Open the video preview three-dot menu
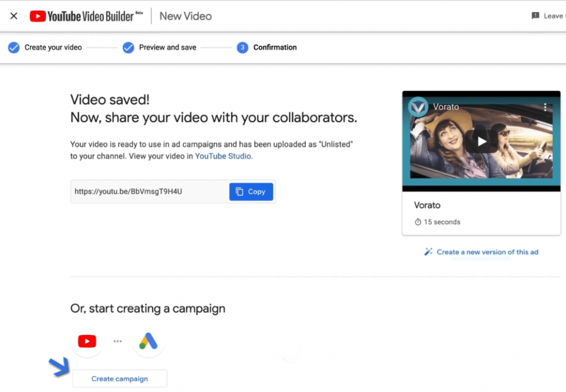Screen dimensions: 566x392 [545, 107]
